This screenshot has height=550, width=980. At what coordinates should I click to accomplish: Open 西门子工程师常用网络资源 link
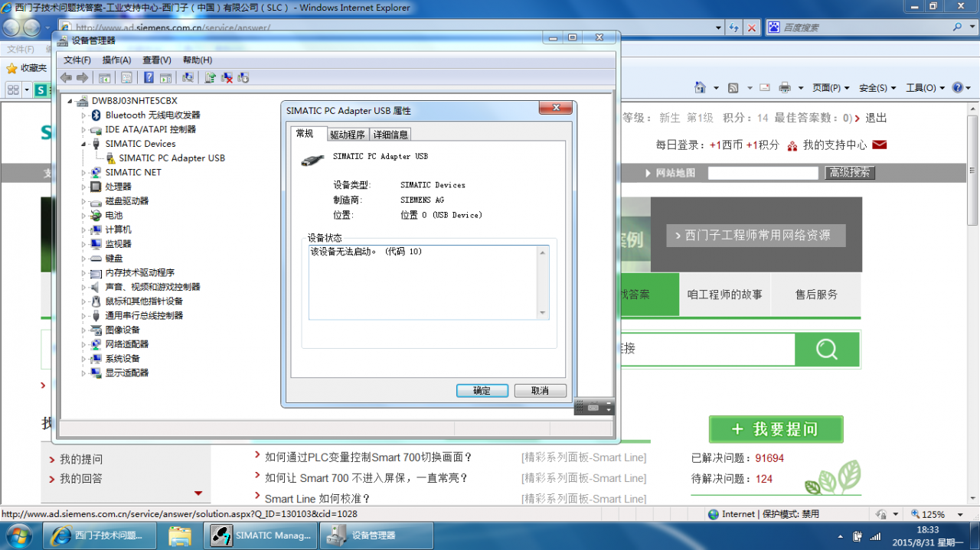click(756, 236)
